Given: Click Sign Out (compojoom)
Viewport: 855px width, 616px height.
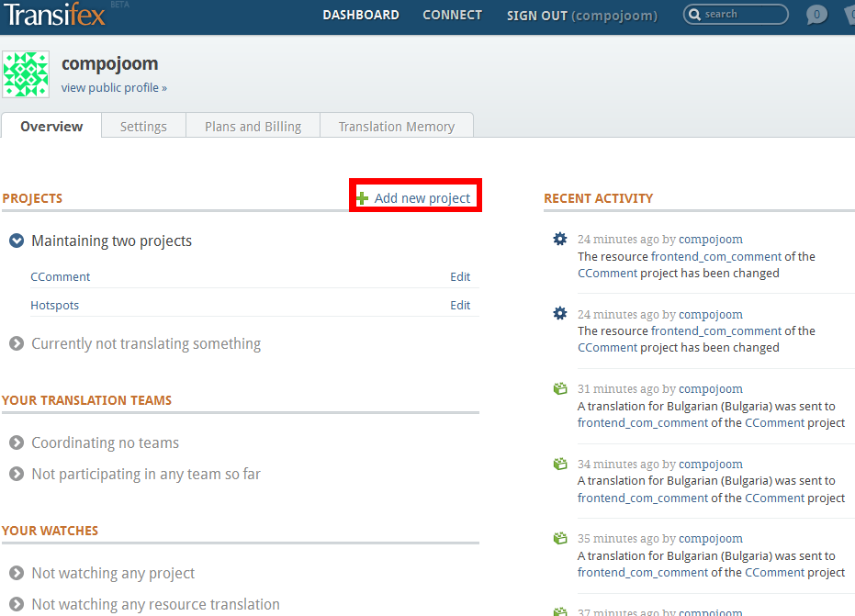Looking at the screenshot, I should click(x=582, y=16).
